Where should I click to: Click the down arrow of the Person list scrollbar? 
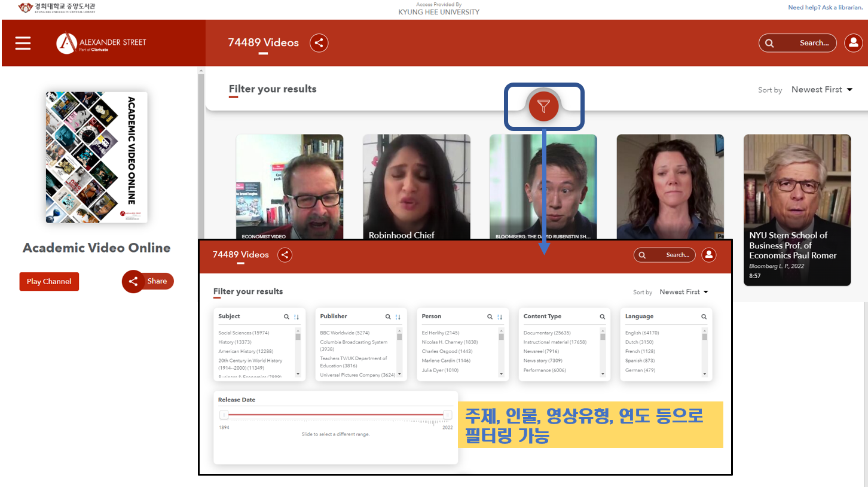pos(502,374)
